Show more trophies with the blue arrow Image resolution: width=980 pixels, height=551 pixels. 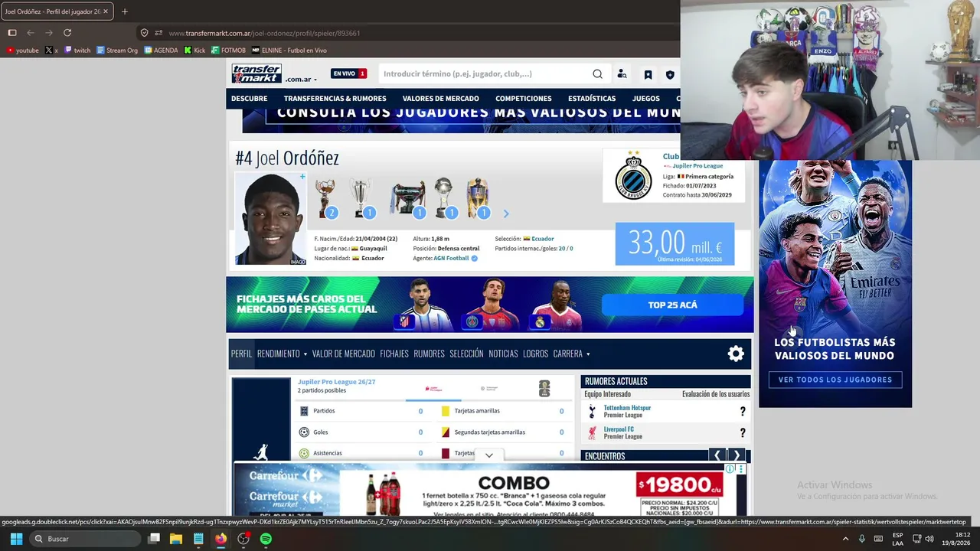point(505,214)
